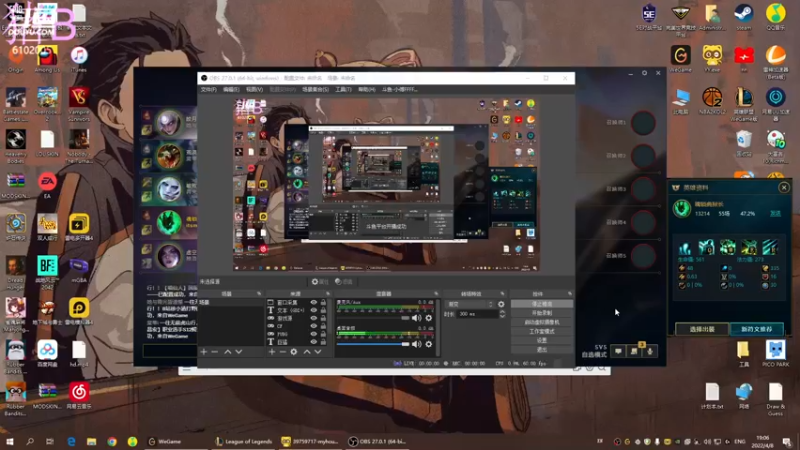Toggle lock on the PUBG source
The width and height of the screenshot is (800, 450).
tap(323, 334)
